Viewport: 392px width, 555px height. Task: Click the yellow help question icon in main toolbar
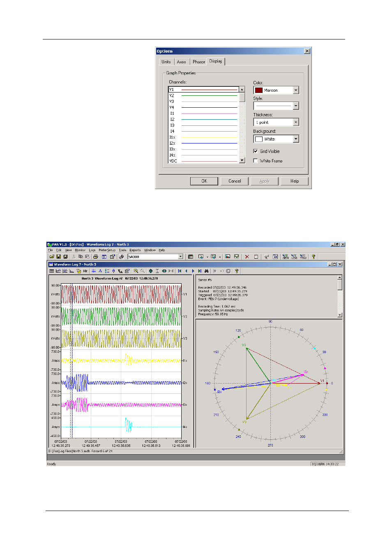coord(314,257)
